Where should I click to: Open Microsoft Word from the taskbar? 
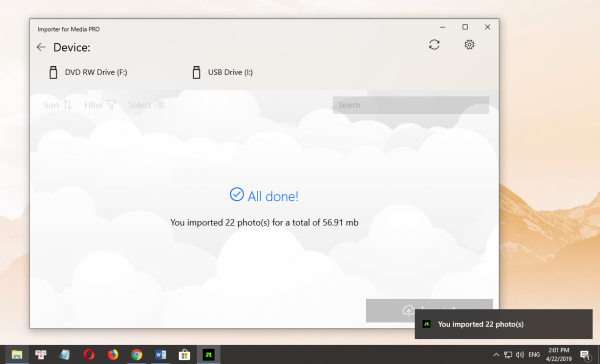point(160,355)
